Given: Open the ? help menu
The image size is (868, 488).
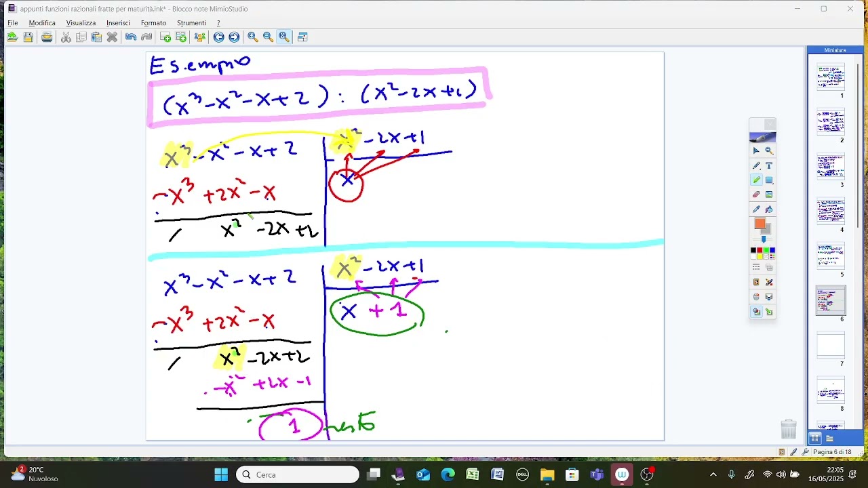Looking at the screenshot, I should point(218,23).
